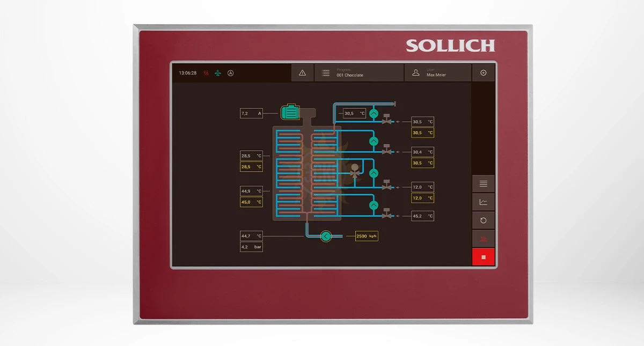Select the 4,2 bar pressure reading
The height and width of the screenshot is (346, 644).
(251, 247)
